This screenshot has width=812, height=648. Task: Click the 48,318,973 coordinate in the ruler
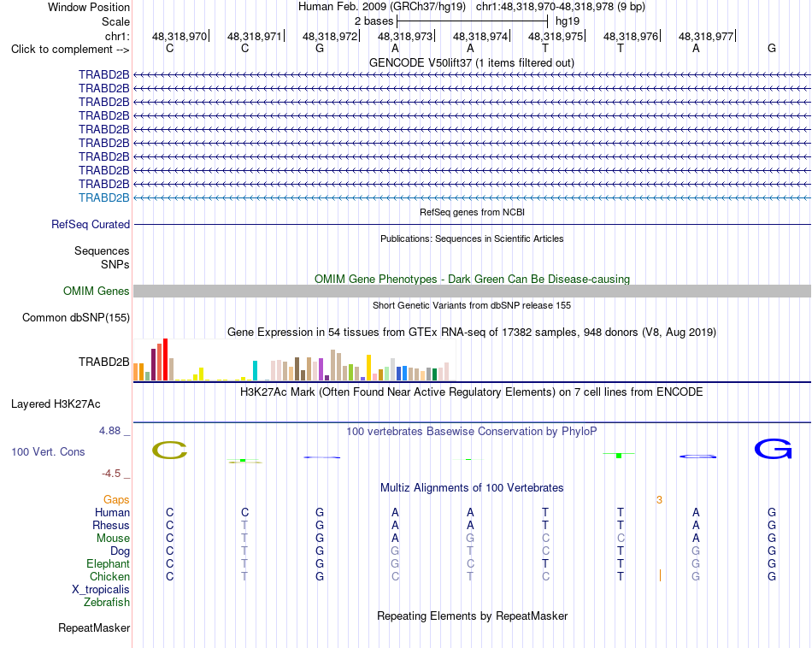pyautogui.click(x=405, y=36)
